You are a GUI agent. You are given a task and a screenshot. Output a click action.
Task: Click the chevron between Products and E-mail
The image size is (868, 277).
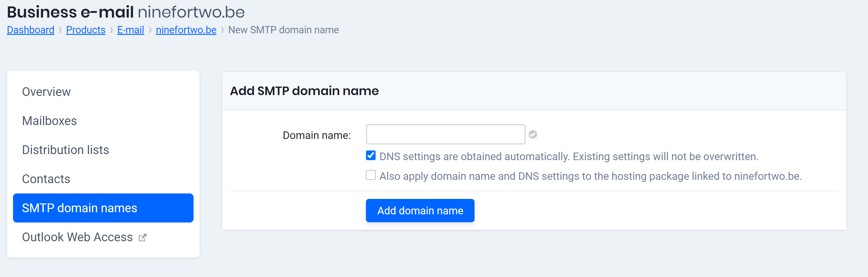(x=111, y=30)
